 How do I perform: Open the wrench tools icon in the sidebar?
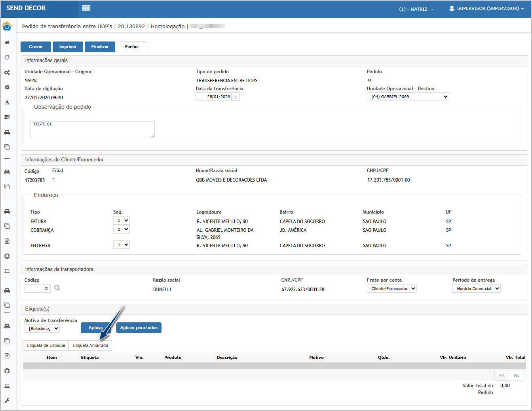7,401
